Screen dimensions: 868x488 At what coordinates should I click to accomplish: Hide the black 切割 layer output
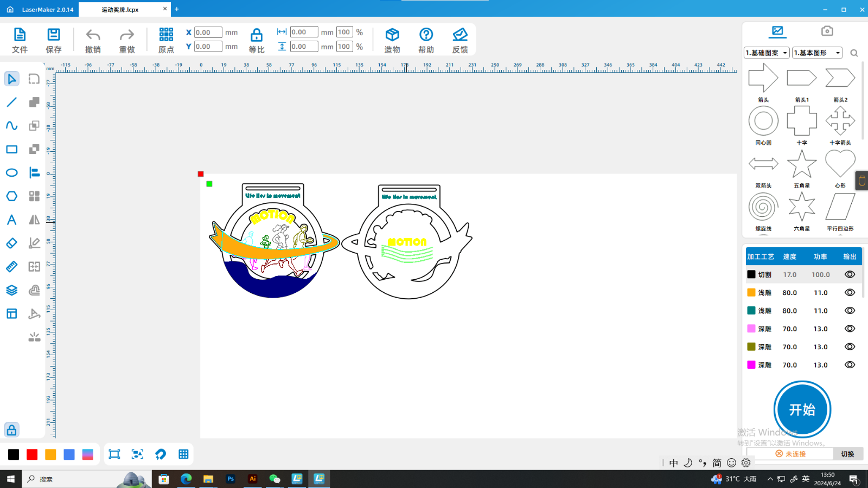pos(850,274)
